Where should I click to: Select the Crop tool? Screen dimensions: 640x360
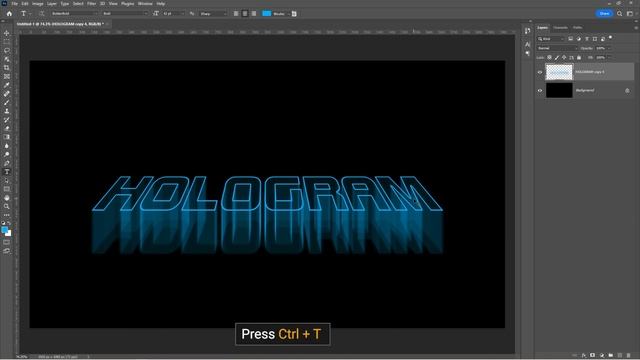(x=7, y=68)
